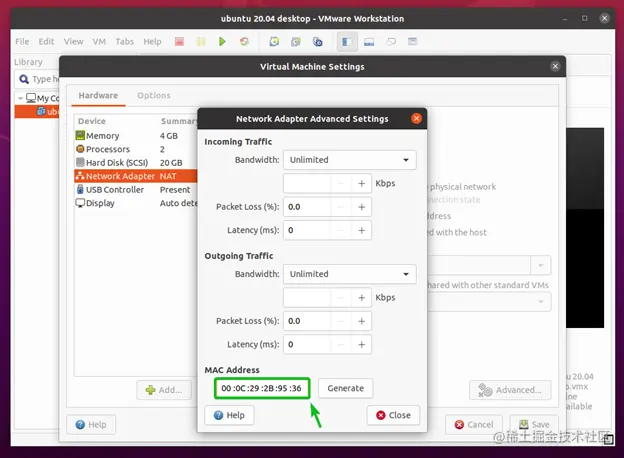Open the Edit menu
624x458 pixels.
point(46,41)
